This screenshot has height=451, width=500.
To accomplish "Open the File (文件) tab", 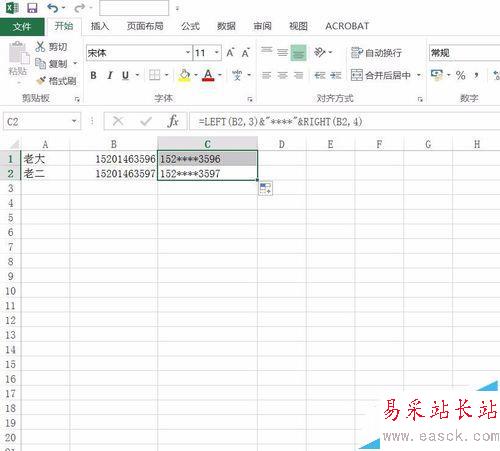I will pyautogui.click(x=22, y=26).
